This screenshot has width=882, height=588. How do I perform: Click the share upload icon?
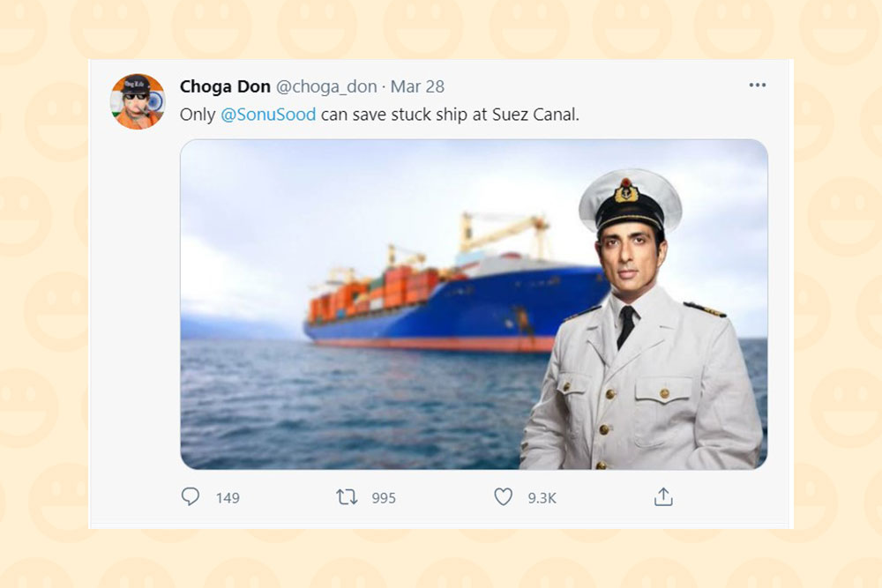click(x=663, y=496)
